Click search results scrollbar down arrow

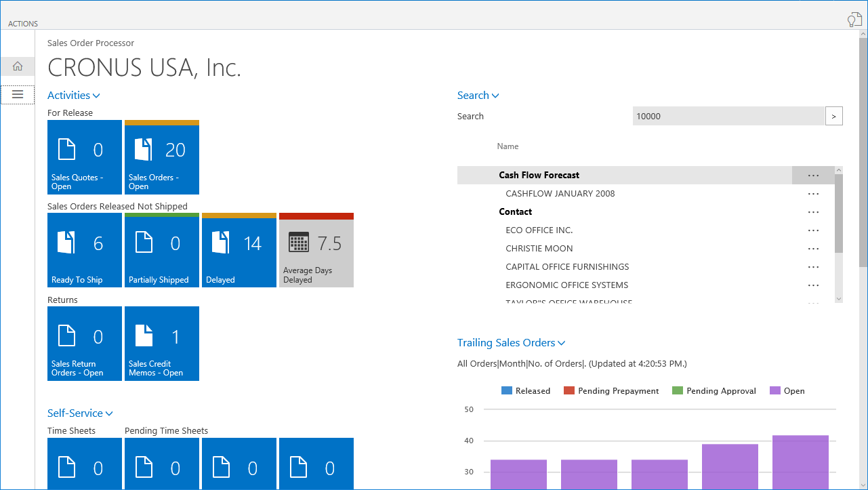coord(839,299)
